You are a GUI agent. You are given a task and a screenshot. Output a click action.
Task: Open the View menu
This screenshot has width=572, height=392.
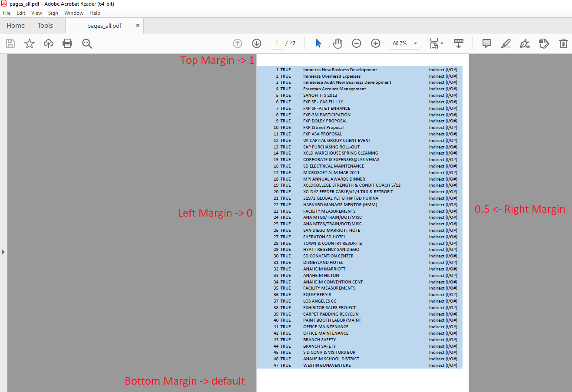(x=36, y=13)
